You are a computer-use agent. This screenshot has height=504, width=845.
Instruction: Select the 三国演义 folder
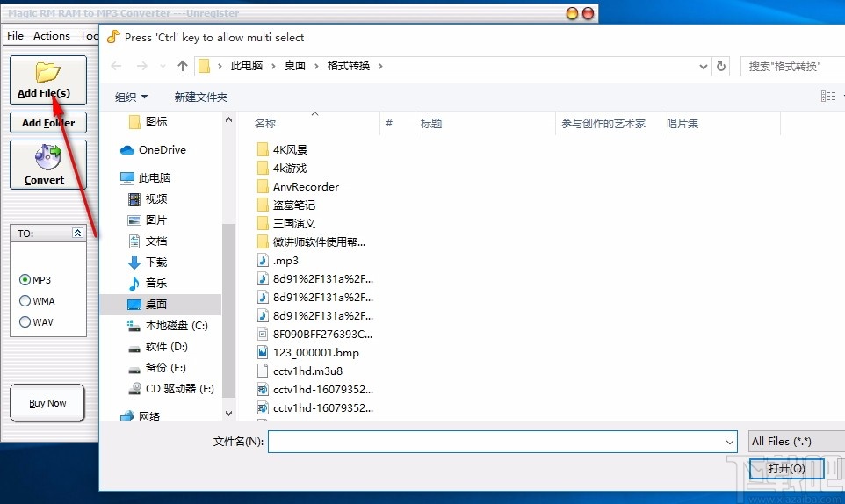coord(286,223)
